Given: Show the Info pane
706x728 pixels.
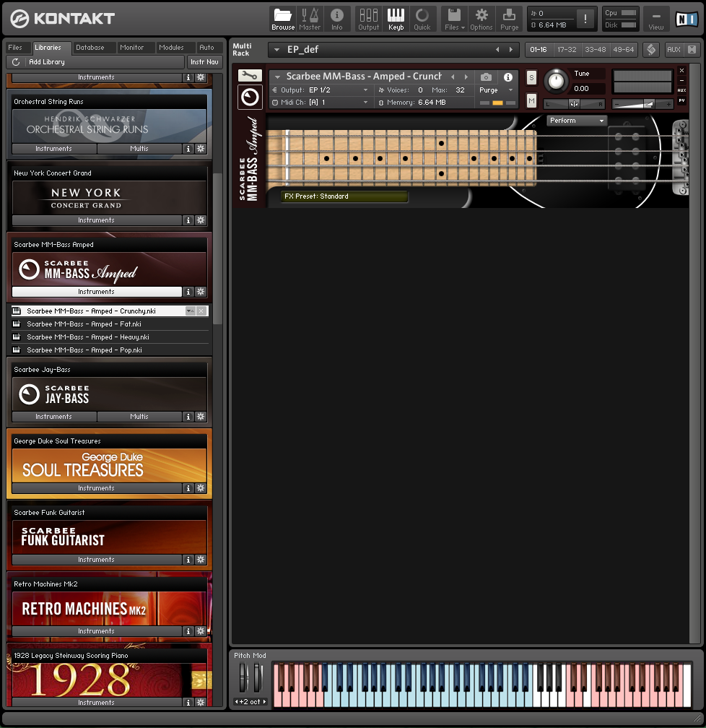Looking at the screenshot, I should coord(337,19).
